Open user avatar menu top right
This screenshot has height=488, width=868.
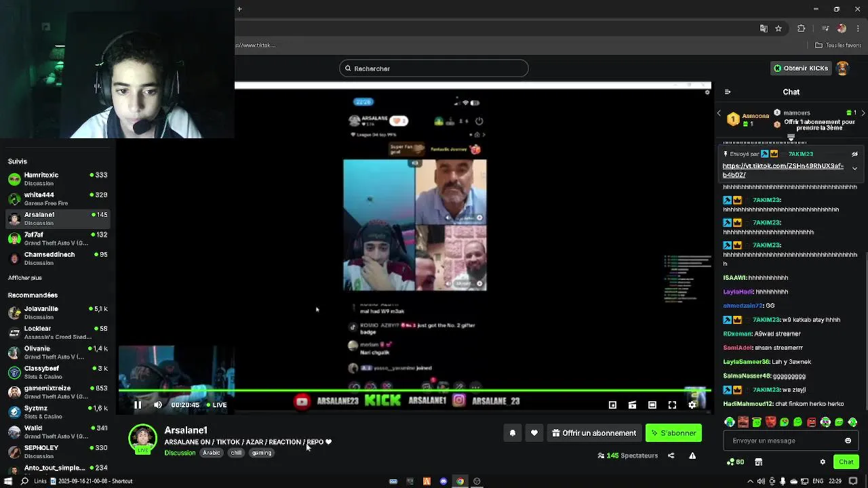coord(842,68)
